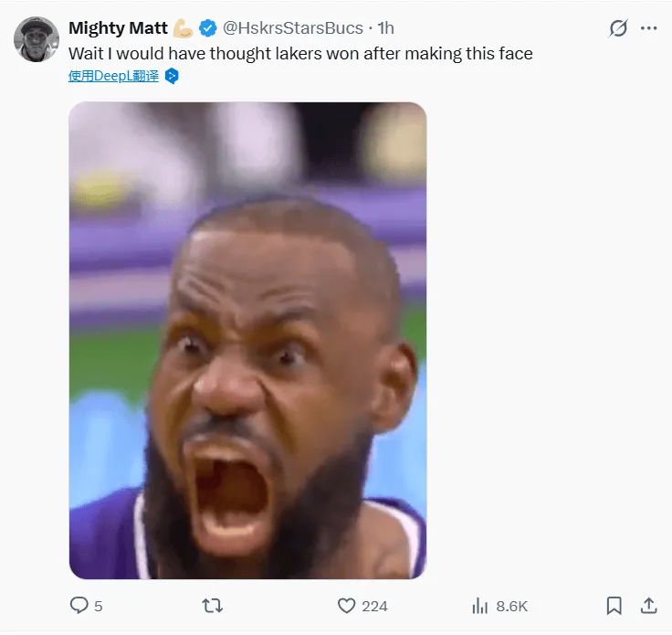Bookmark this tweet
672x635 pixels.
pyautogui.click(x=614, y=605)
